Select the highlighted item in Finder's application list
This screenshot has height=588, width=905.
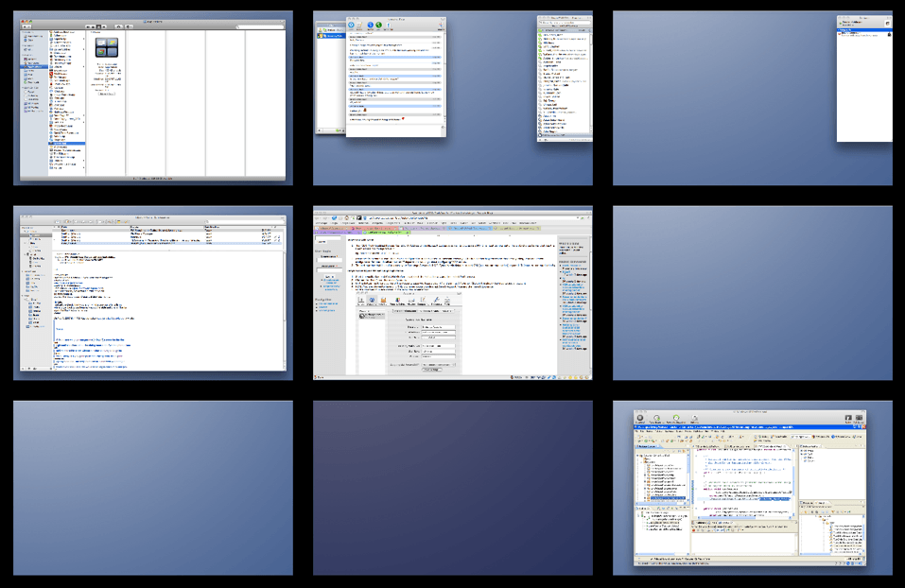[x=67, y=143]
